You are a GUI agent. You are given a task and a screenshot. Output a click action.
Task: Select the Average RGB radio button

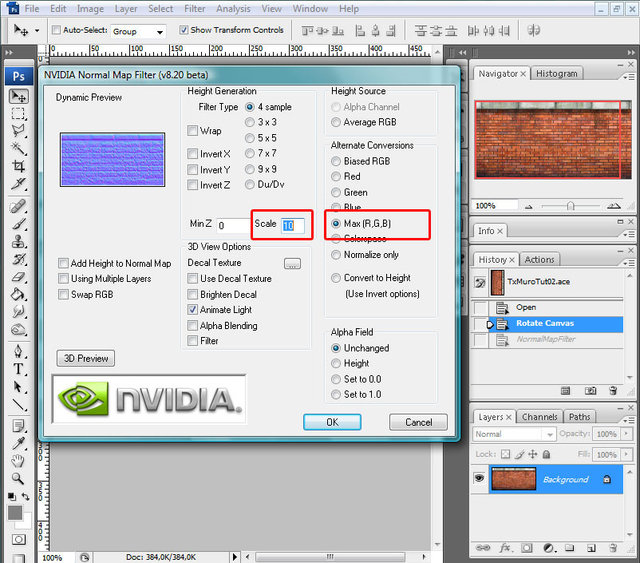coord(337,123)
